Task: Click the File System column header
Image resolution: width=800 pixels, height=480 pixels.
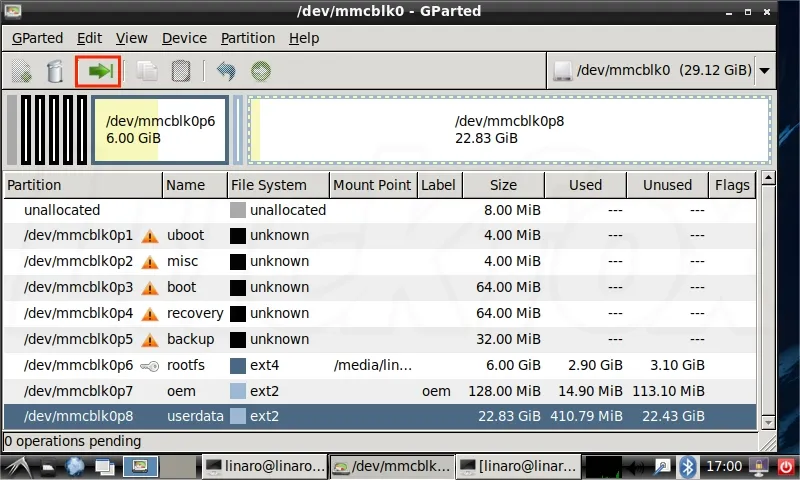Action: [x=279, y=185]
